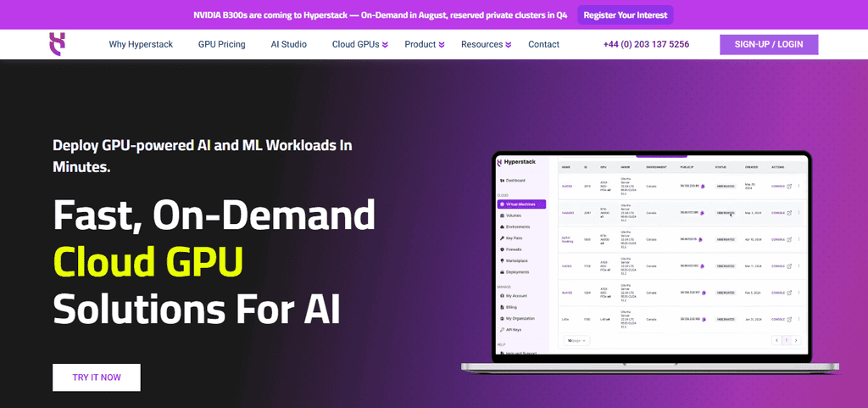Click the +44 (0) 203 137 5256 phone link
Viewport: 868px width, 408px height.
pos(646,44)
